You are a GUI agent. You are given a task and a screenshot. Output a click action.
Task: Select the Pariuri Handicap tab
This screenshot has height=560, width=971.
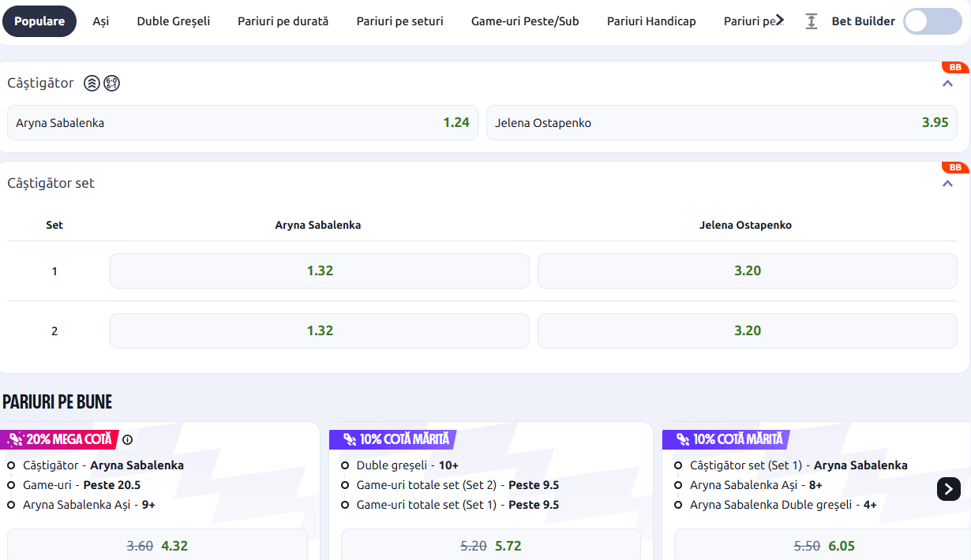point(651,21)
